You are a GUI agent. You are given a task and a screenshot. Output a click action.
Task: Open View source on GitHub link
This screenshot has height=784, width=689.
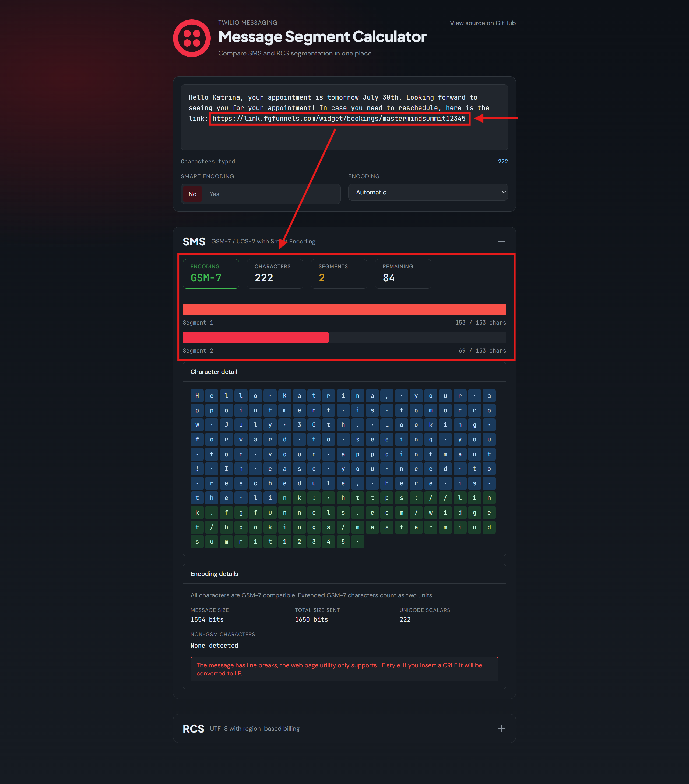click(x=483, y=23)
